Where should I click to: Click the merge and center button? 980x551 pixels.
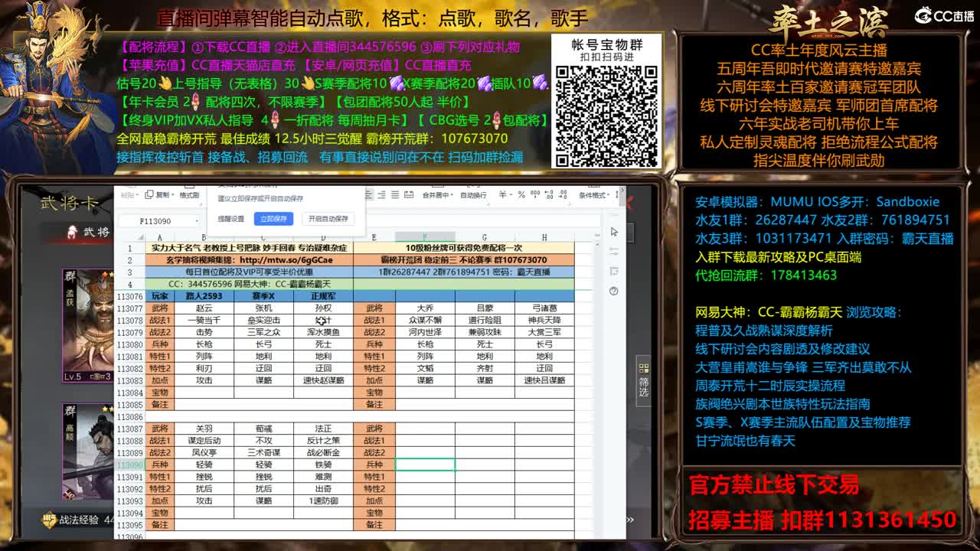(436, 195)
